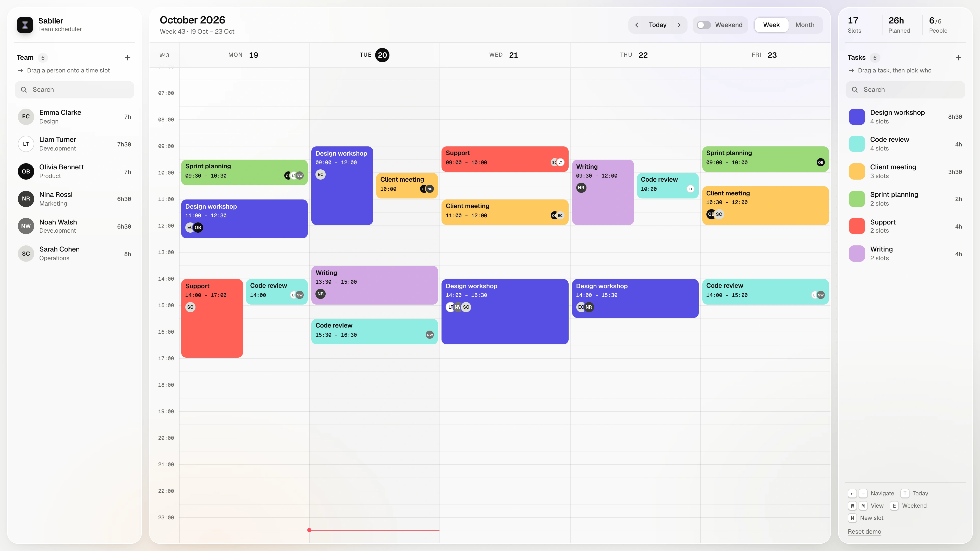The width and height of the screenshot is (980, 551).
Task: Click Reset demo link
Action: [x=864, y=532]
